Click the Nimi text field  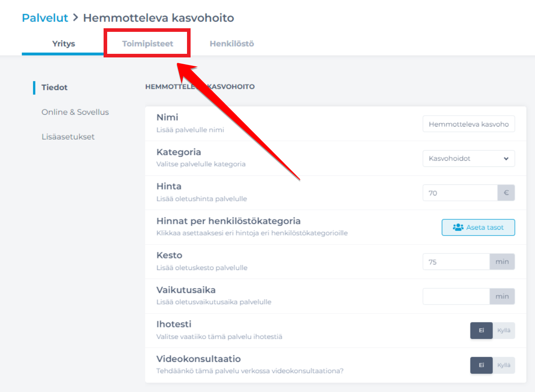coord(469,124)
